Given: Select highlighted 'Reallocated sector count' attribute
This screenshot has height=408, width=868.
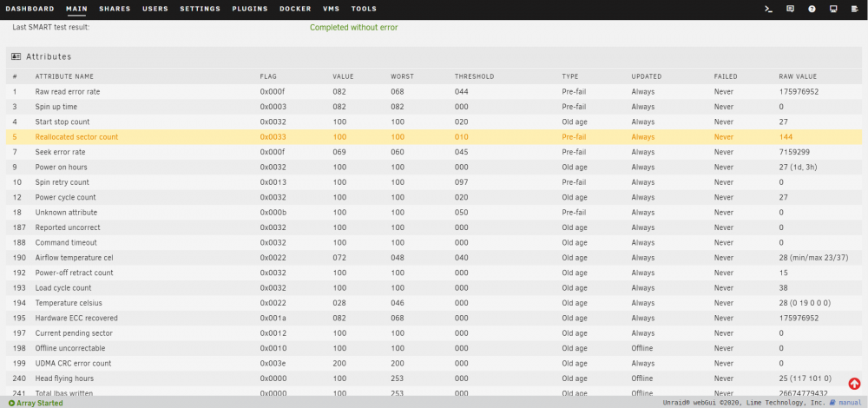Looking at the screenshot, I should pos(76,137).
